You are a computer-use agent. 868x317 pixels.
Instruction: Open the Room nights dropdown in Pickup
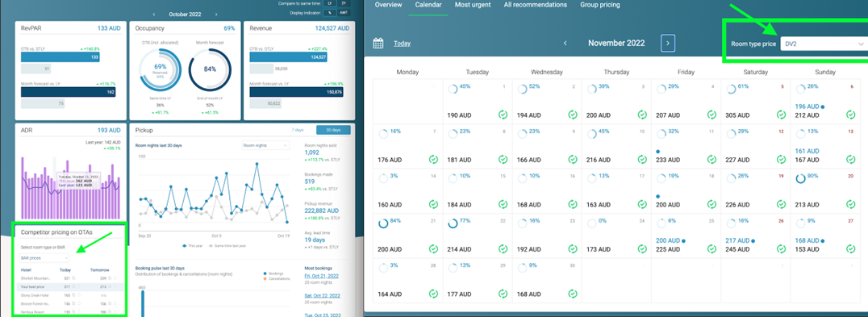pos(265,145)
